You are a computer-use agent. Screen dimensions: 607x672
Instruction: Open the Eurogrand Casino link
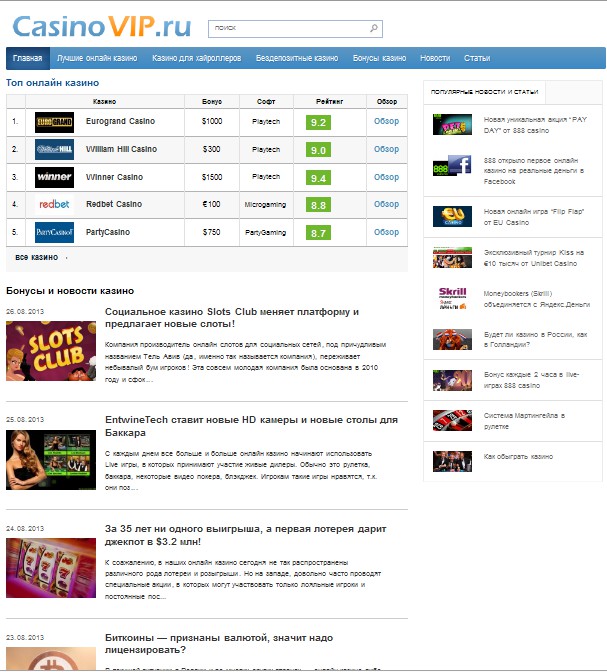point(120,121)
